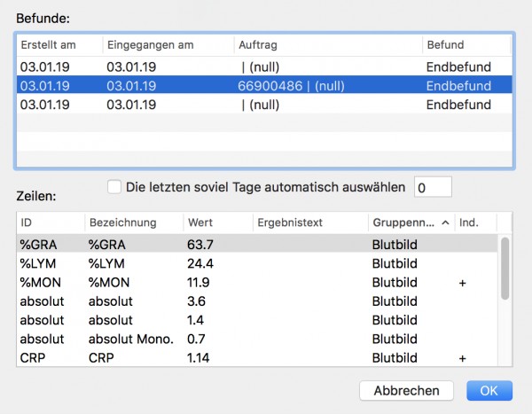Select the third Endbefund row in Befunde

(x=264, y=105)
